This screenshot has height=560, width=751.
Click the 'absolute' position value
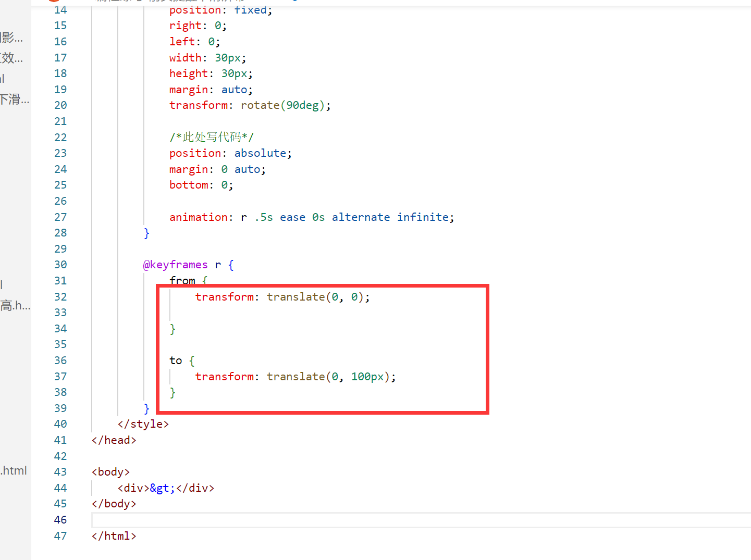260,153
